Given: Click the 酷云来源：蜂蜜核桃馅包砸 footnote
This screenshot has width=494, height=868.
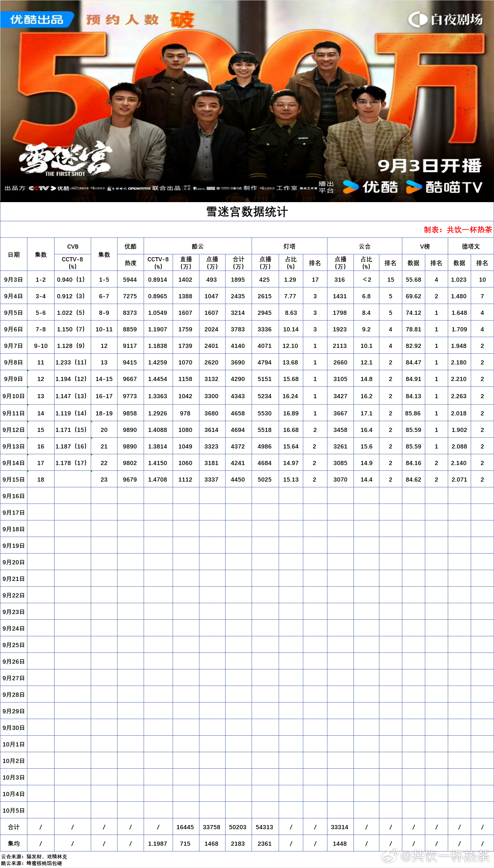Looking at the screenshot, I should coord(31,863).
